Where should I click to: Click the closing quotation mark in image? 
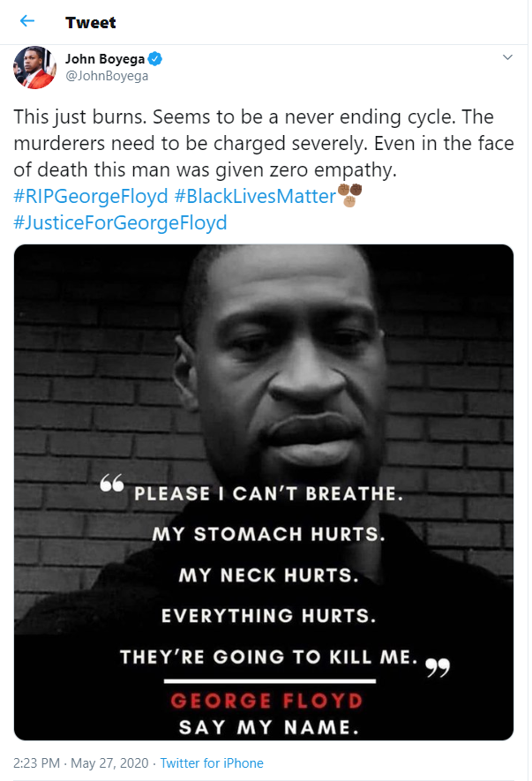point(438,668)
